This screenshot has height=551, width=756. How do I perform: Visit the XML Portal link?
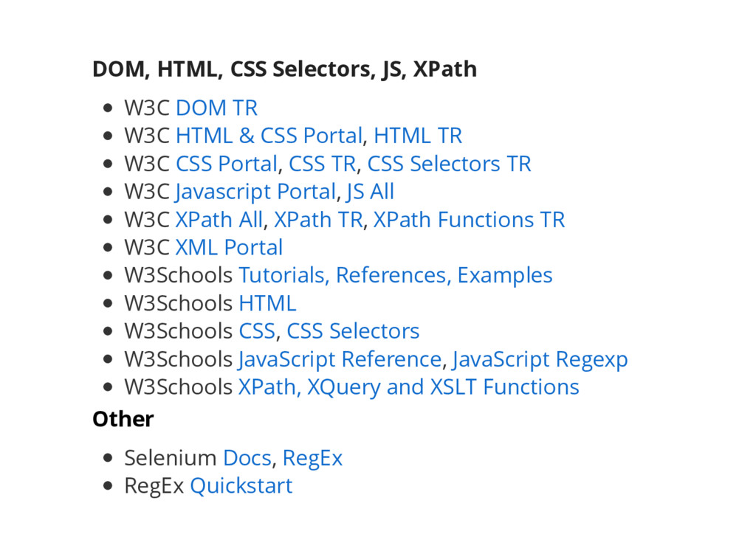click(x=229, y=248)
